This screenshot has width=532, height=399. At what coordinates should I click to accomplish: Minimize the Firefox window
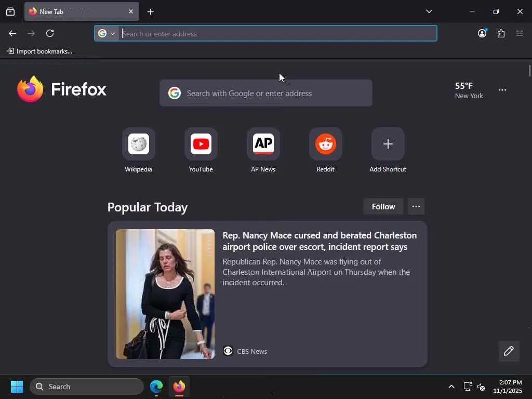tap(472, 11)
